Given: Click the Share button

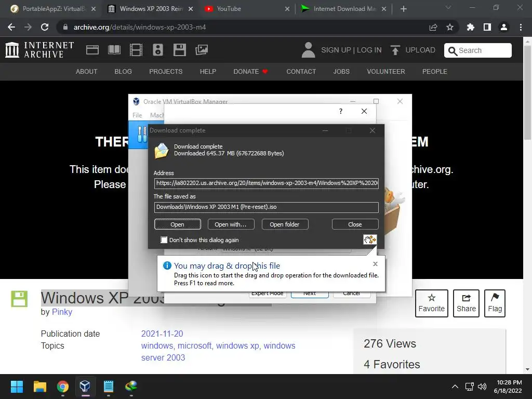Looking at the screenshot, I should click(x=466, y=303).
